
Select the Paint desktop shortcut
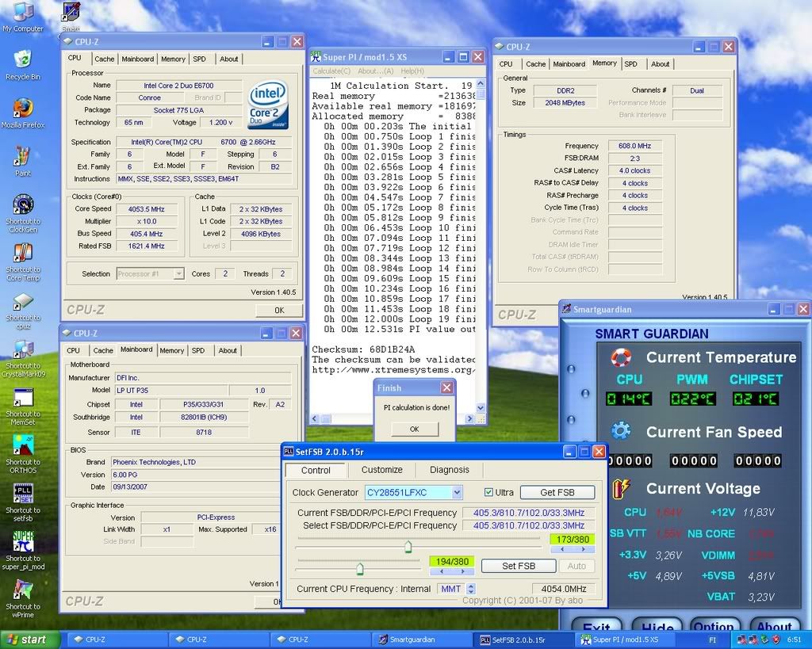tap(23, 162)
